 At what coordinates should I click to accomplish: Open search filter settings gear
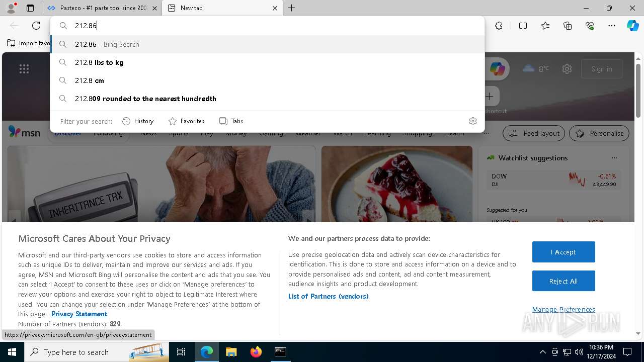point(472,121)
